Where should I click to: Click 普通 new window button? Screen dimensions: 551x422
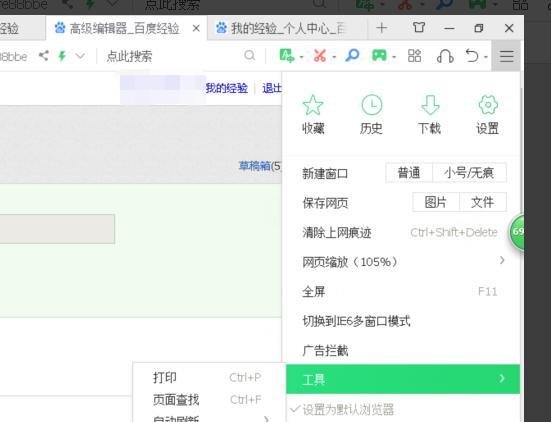[409, 173]
